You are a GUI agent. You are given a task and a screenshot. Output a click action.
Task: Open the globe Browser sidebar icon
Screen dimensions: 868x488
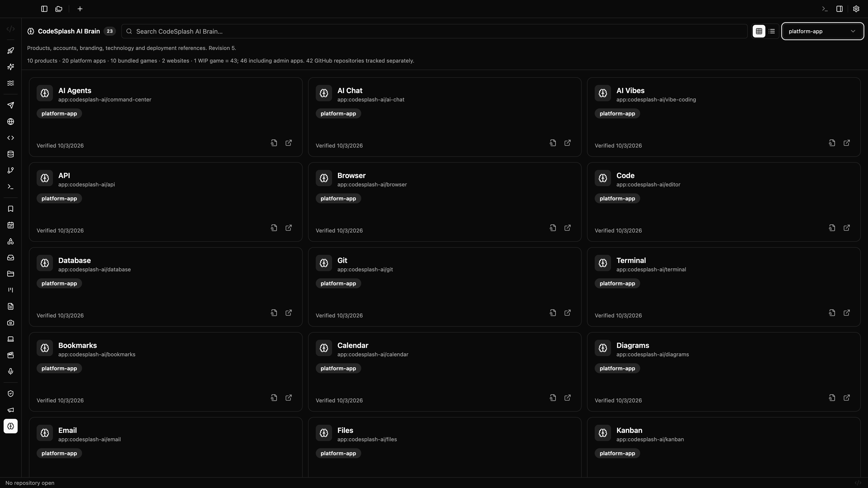tap(10, 122)
